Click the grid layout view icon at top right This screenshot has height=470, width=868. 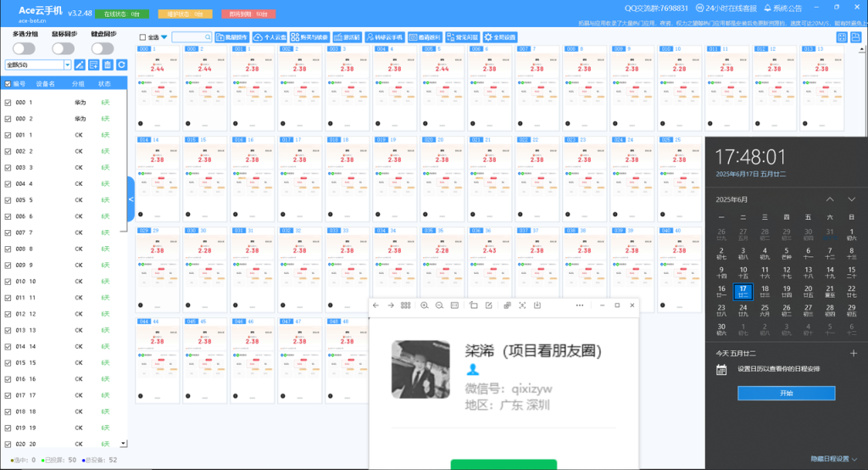pos(842,37)
